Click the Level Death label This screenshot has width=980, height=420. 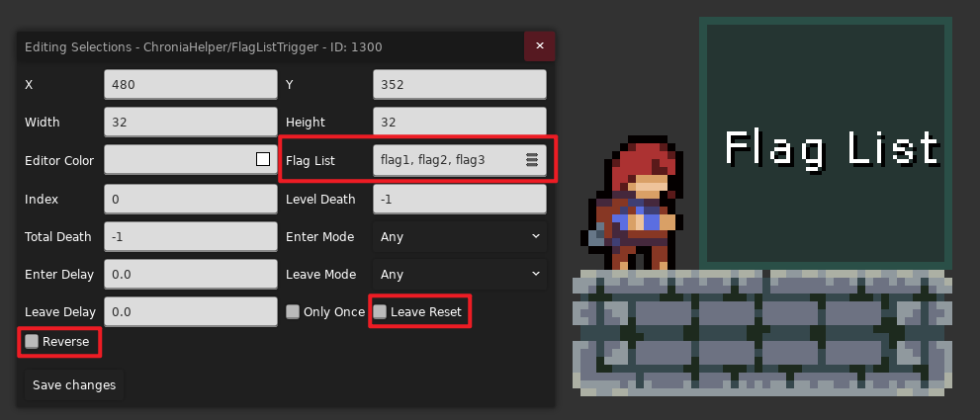(320, 199)
